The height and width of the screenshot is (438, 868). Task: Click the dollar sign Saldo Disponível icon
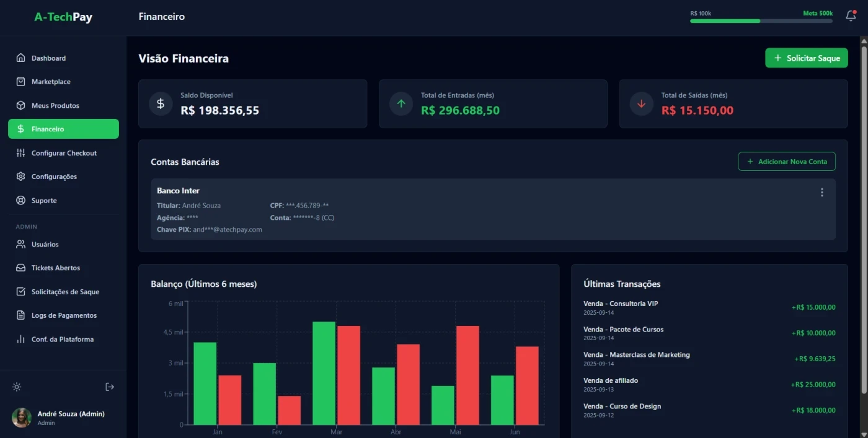161,103
